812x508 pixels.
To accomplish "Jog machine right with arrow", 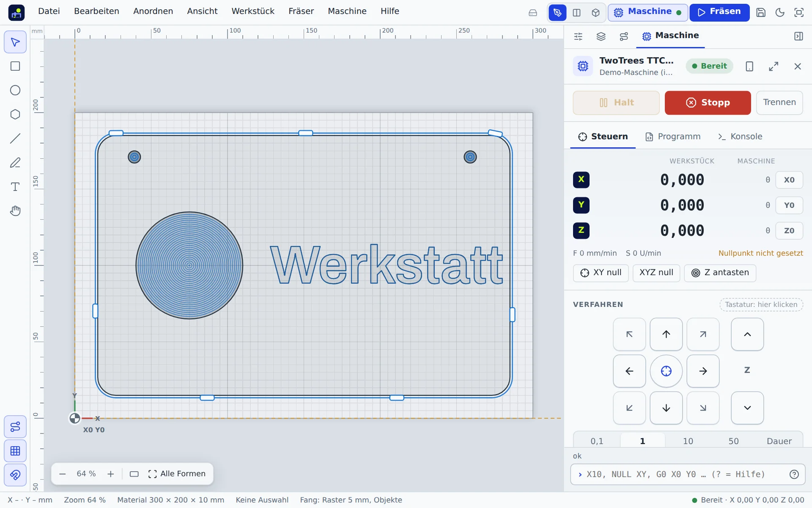I will [703, 371].
